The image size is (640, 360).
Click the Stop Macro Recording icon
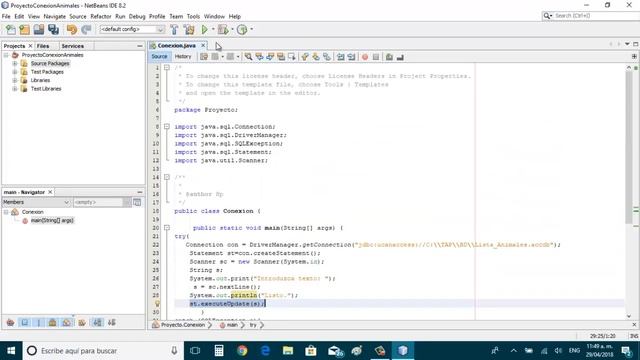click(376, 57)
